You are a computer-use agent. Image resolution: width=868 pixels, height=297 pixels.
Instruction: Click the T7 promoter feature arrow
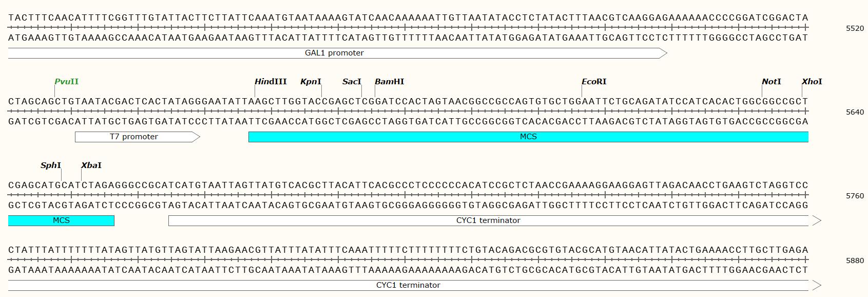coord(134,137)
